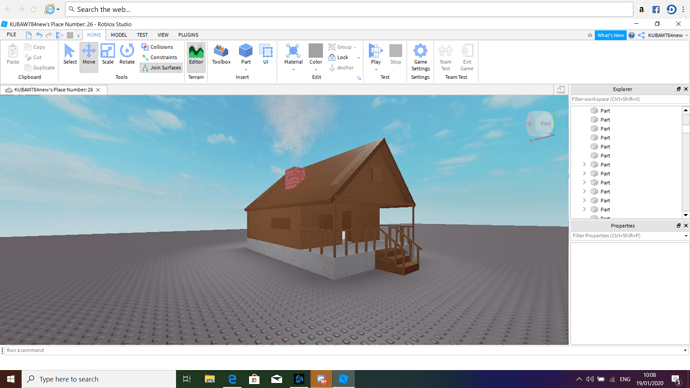Open Windows Start menu
Screen dimensions: 690x388
pyautogui.click(x=11, y=379)
